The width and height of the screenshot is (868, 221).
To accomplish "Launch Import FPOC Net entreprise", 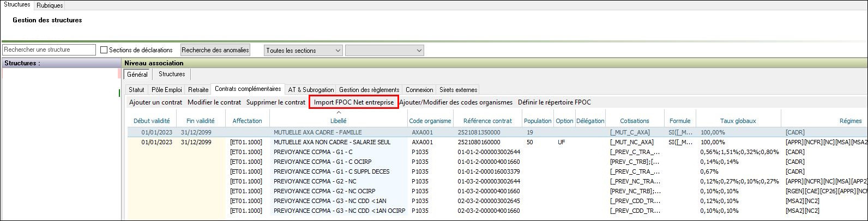I will click(x=354, y=102).
